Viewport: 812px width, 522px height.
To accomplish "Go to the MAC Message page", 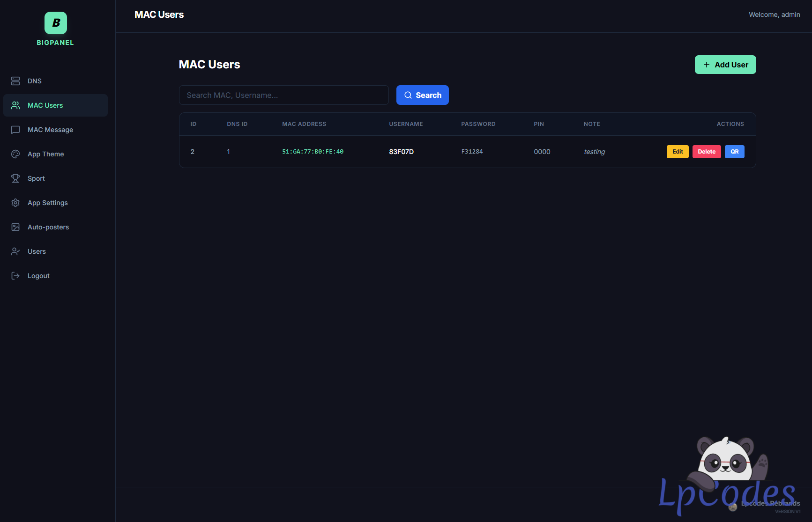I will pos(50,130).
